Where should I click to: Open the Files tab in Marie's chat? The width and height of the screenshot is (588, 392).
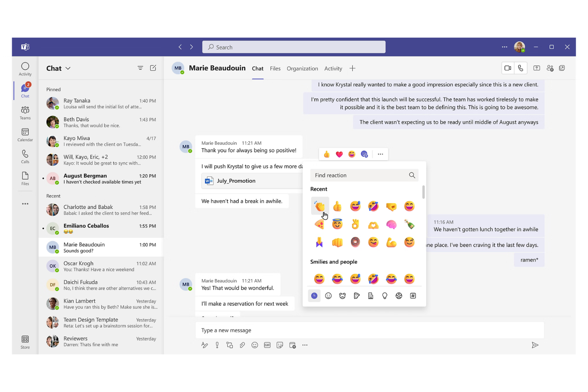coord(275,68)
